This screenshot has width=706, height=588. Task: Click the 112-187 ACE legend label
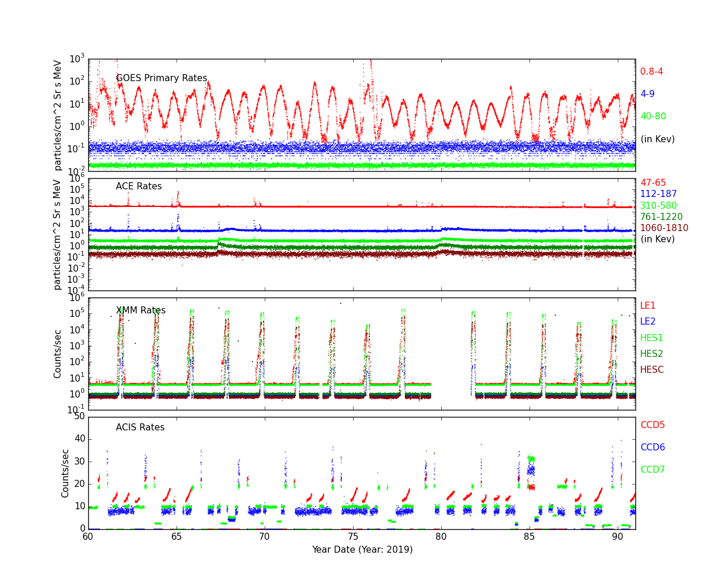pos(658,194)
